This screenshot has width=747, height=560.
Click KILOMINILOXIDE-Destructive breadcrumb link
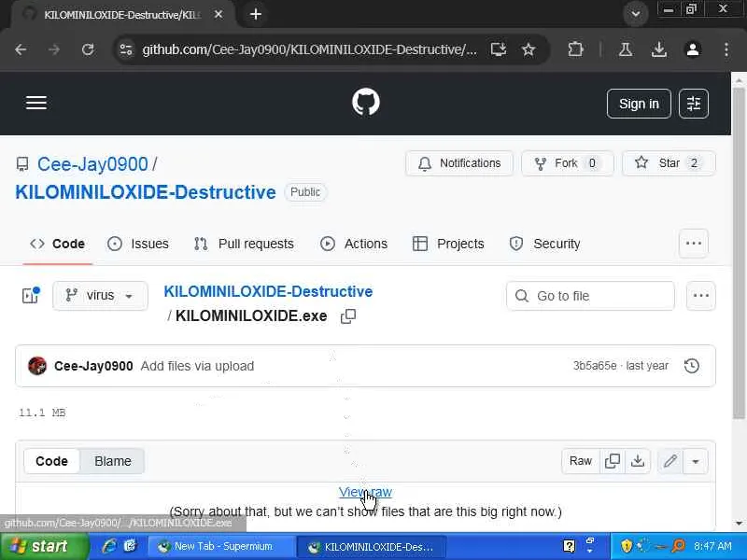tap(268, 291)
